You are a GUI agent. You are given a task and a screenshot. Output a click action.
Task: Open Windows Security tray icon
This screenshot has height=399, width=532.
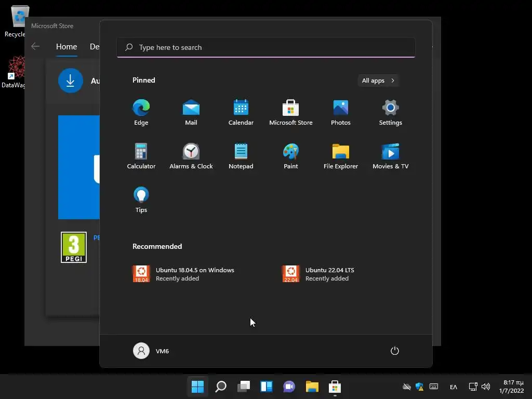[420, 387]
